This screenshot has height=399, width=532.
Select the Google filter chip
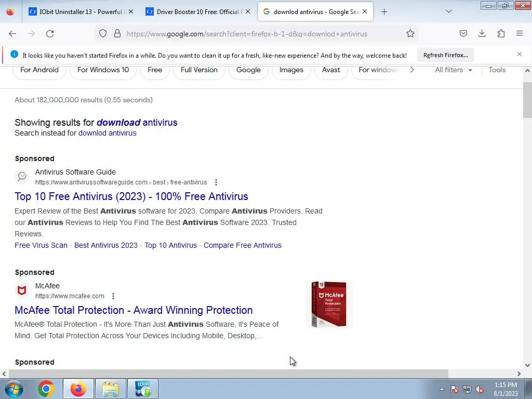[248, 70]
